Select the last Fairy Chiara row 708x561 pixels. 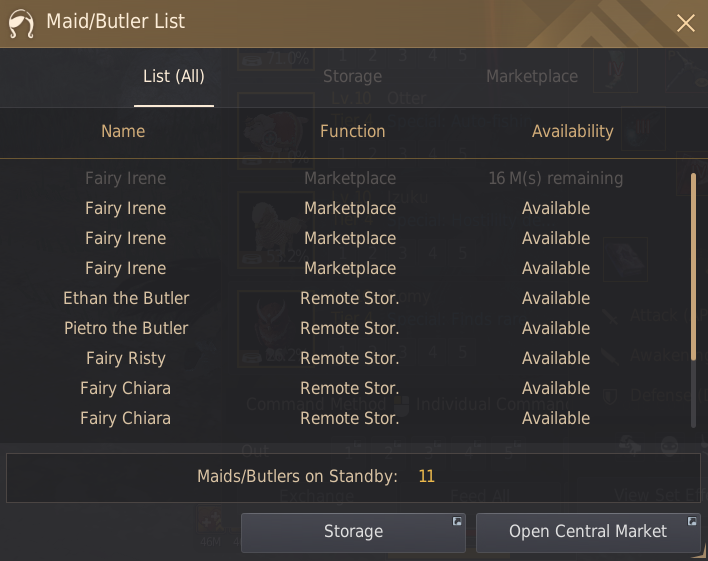[x=345, y=418]
